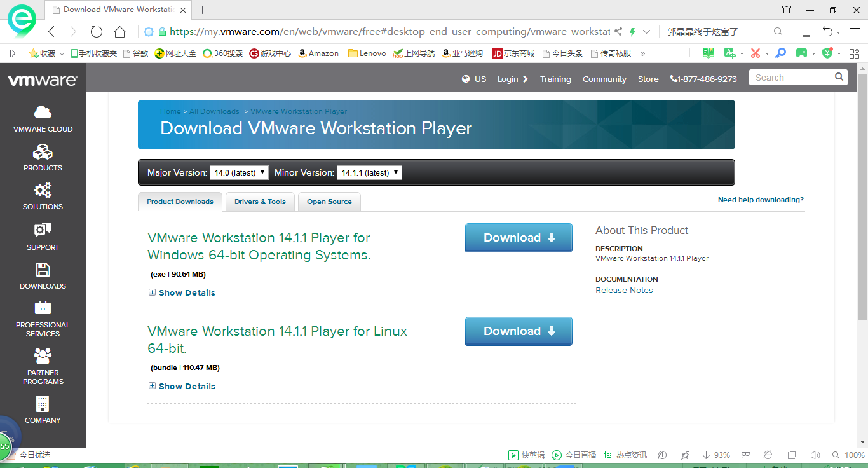
Task: Open Professional Services briefcase icon
Action: point(43,308)
